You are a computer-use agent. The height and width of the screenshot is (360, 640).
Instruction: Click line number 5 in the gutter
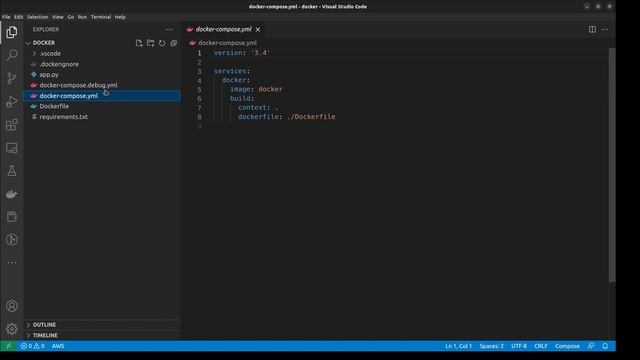199,89
